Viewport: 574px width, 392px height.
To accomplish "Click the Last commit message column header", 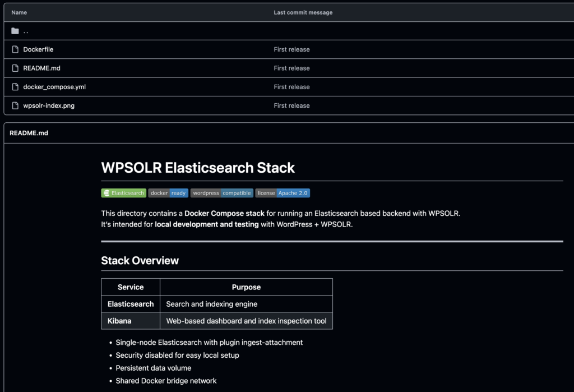I will tap(303, 12).
